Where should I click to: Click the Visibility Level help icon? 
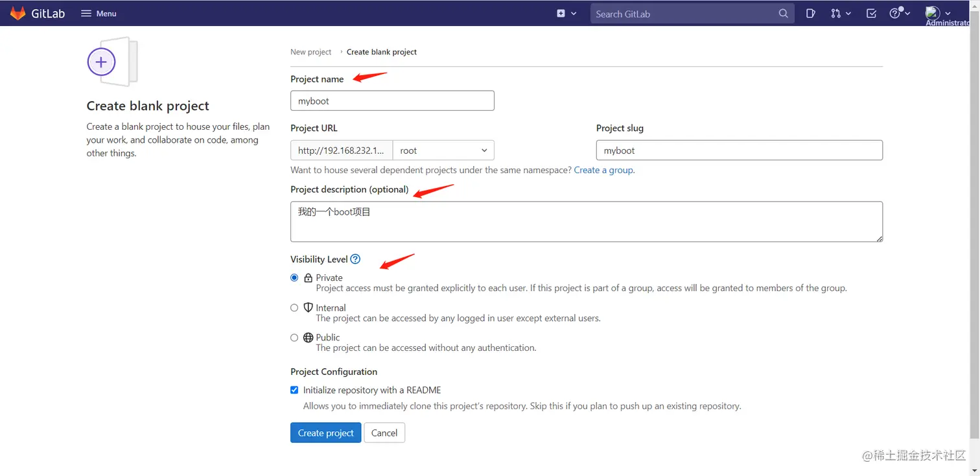(355, 259)
